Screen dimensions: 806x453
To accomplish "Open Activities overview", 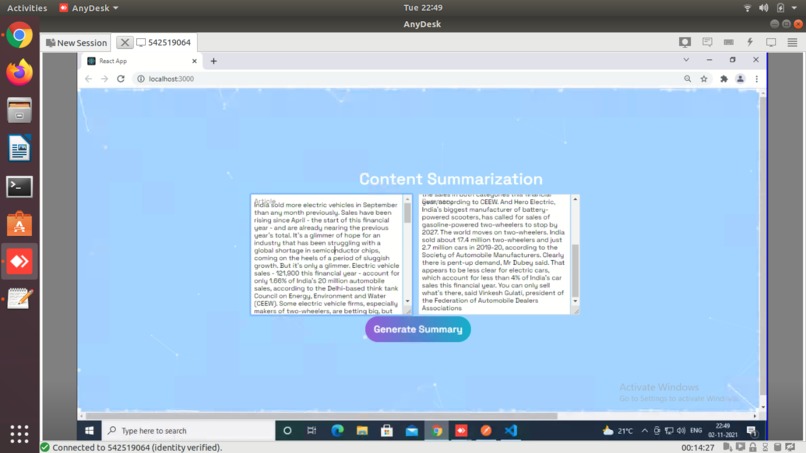I will pyautogui.click(x=27, y=8).
